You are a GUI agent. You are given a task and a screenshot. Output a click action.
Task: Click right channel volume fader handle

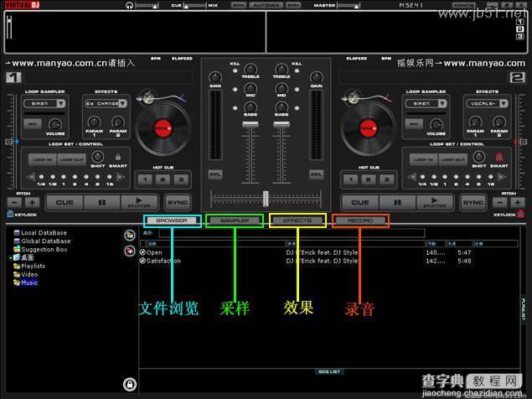coord(281,124)
